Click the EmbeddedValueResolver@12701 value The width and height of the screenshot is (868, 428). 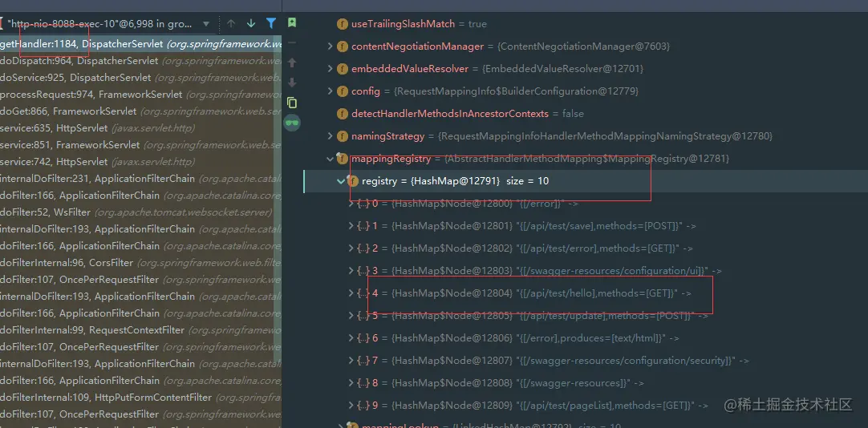562,69
